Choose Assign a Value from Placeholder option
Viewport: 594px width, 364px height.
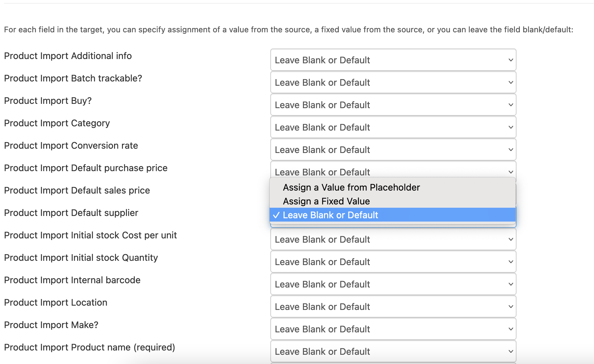pyautogui.click(x=351, y=187)
